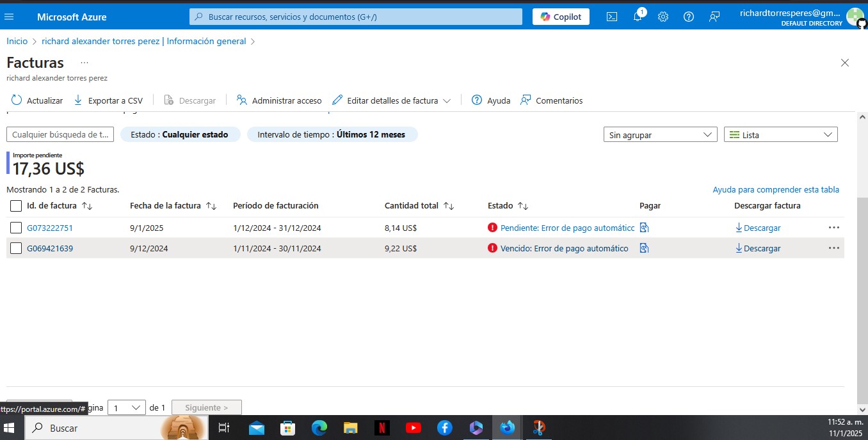Click the pay icon for invoice G069421639

645,248
